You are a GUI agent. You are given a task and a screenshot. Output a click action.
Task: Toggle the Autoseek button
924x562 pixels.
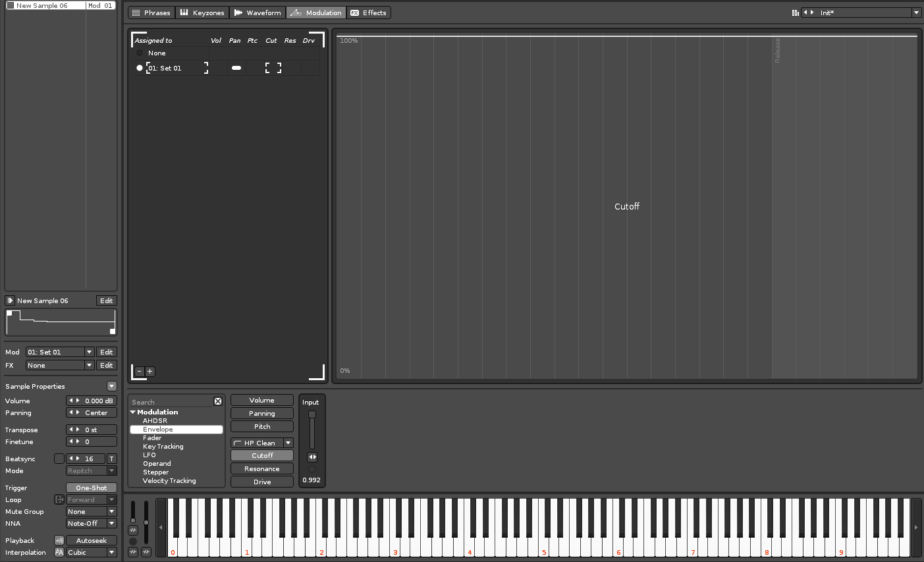coord(92,541)
